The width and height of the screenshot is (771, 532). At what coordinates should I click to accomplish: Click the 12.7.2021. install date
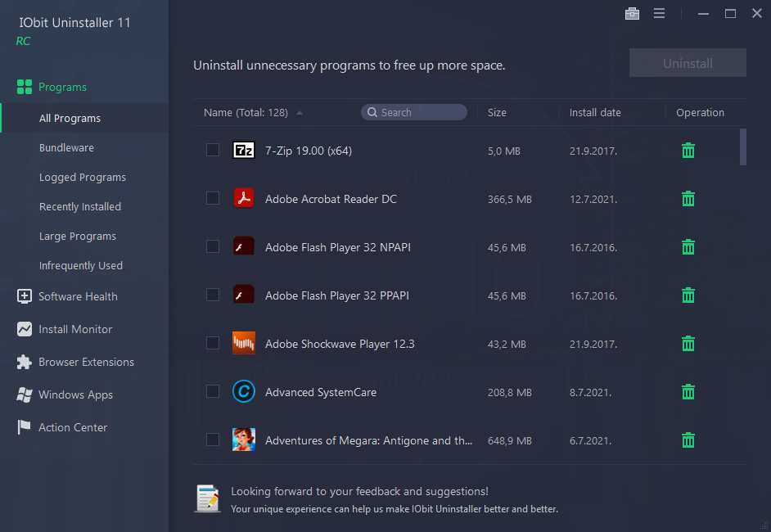tap(593, 199)
